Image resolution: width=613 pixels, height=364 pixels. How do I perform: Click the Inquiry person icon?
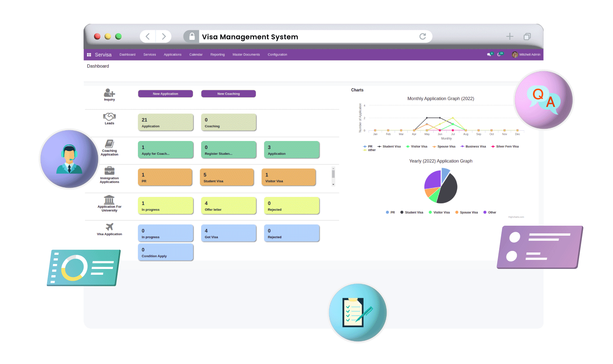click(109, 93)
